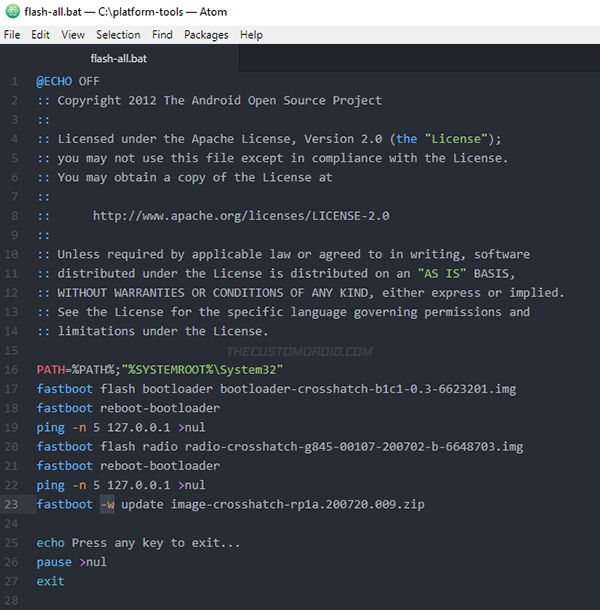Screen dimensions: 600x610
Task: Open the View menu
Action: click(73, 35)
